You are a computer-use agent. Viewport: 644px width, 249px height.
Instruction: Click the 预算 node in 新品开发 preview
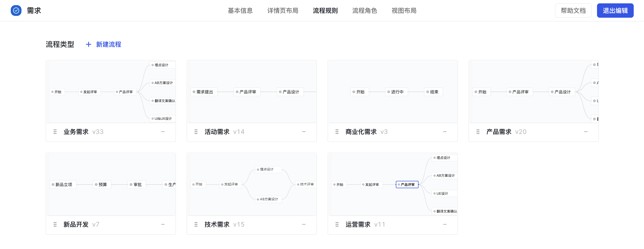point(102,185)
